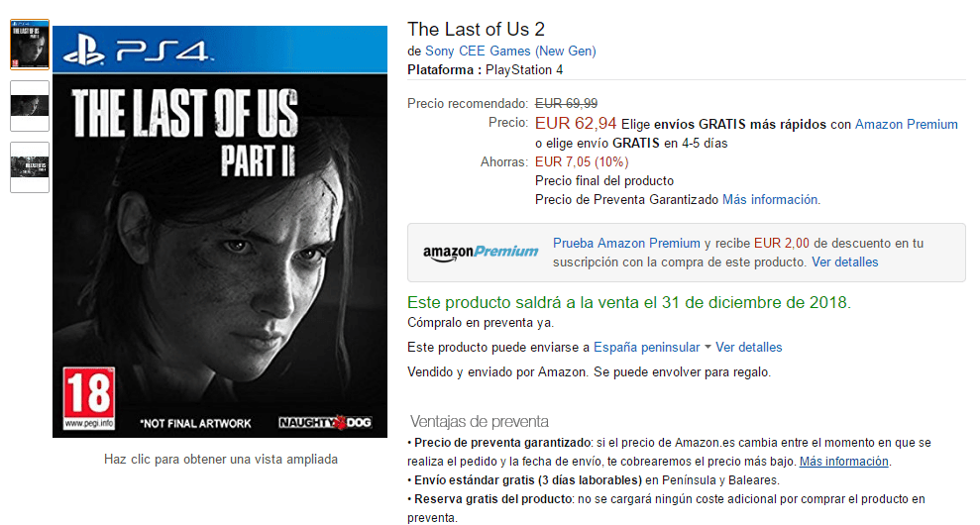Click The Last of Us 2 product title

pos(477,29)
